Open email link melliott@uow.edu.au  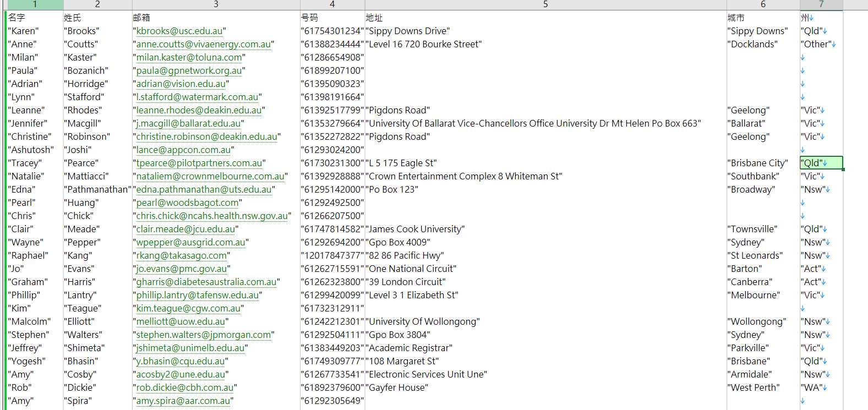(181, 321)
